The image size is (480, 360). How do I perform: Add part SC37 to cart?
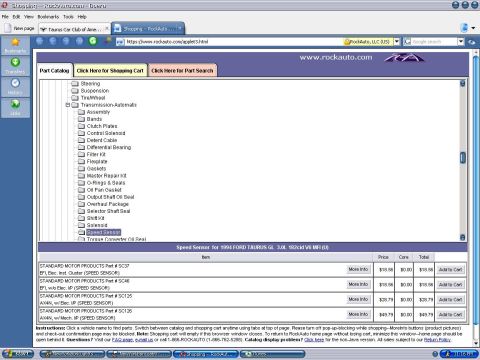450,270
